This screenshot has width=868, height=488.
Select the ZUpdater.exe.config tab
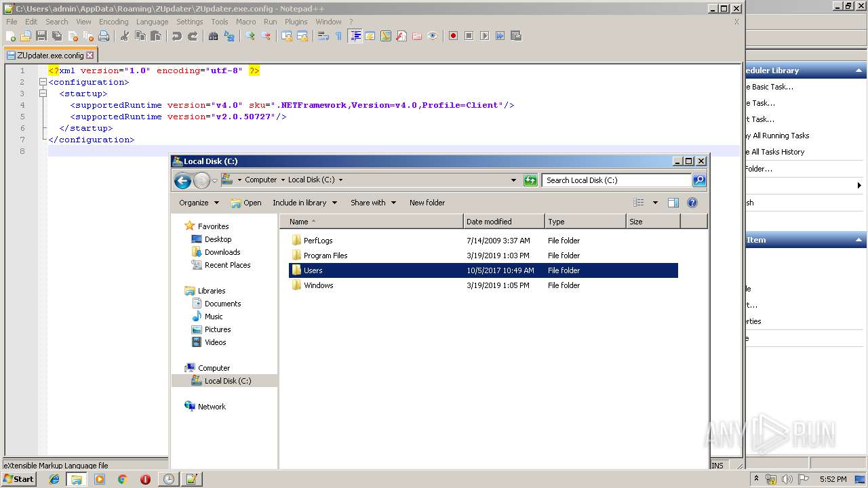click(50, 56)
